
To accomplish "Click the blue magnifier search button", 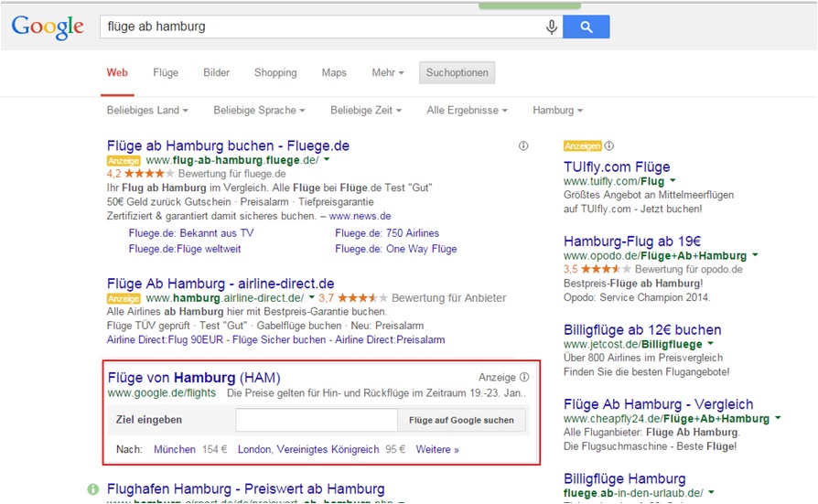I will point(586,27).
